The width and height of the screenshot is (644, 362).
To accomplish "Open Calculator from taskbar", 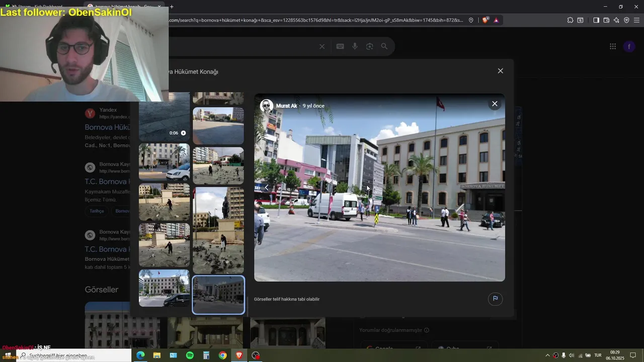I will (x=206, y=355).
